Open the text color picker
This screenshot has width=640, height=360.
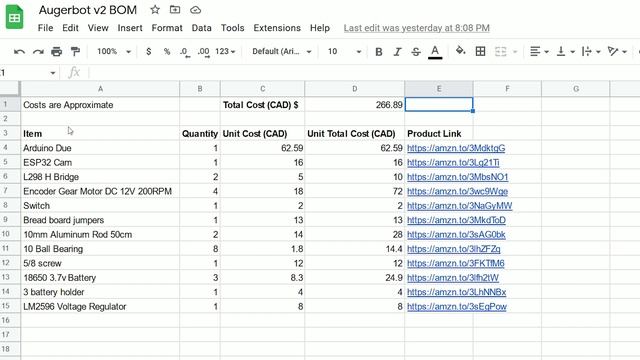[x=435, y=52]
